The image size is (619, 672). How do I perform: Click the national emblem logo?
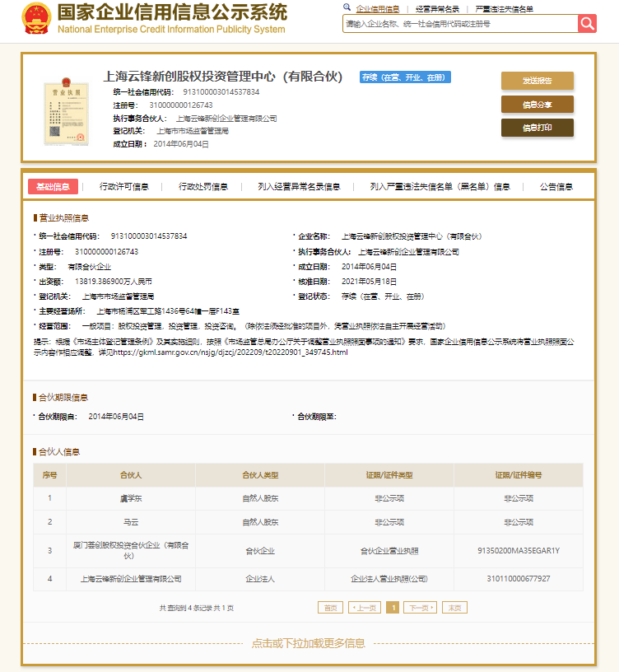pyautogui.click(x=36, y=18)
